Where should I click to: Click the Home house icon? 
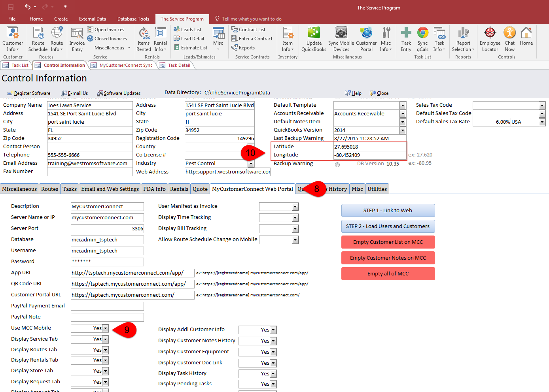[x=526, y=36]
